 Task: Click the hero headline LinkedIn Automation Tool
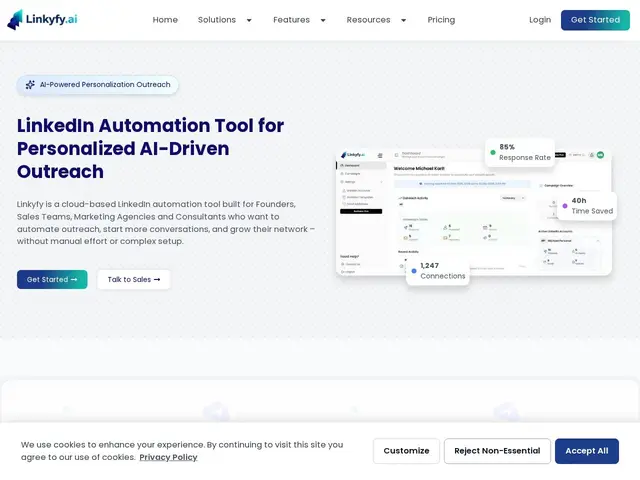(151, 148)
